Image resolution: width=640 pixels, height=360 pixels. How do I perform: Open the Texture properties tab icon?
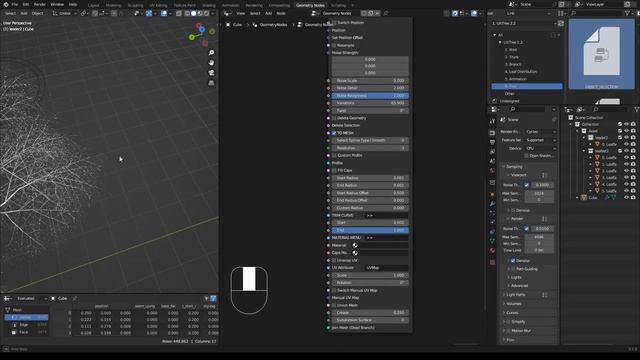[x=492, y=262]
